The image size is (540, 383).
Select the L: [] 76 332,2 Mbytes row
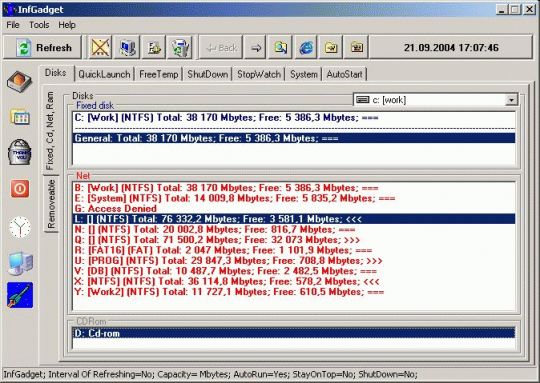coord(294,219)
